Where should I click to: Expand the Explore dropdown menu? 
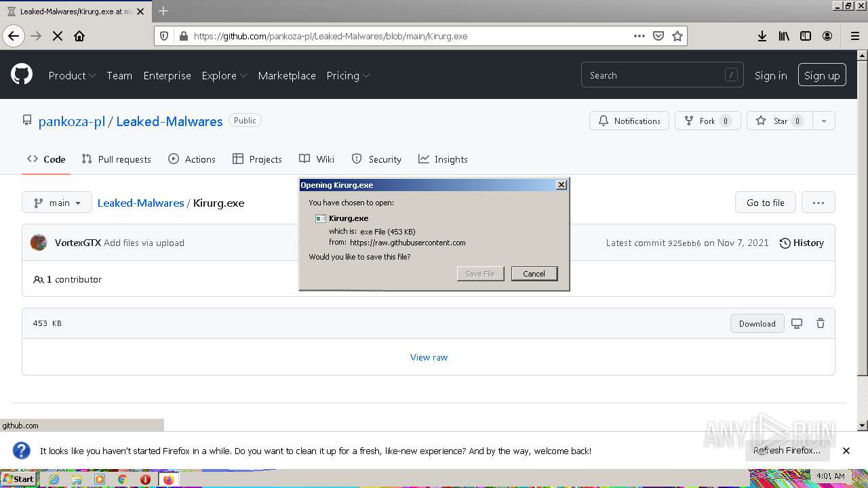point(224,75)
